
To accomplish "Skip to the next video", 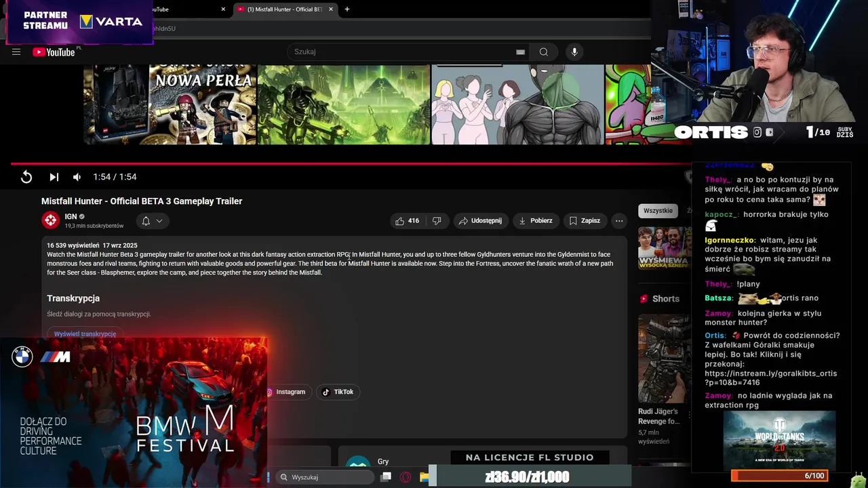I will [54, 177].
